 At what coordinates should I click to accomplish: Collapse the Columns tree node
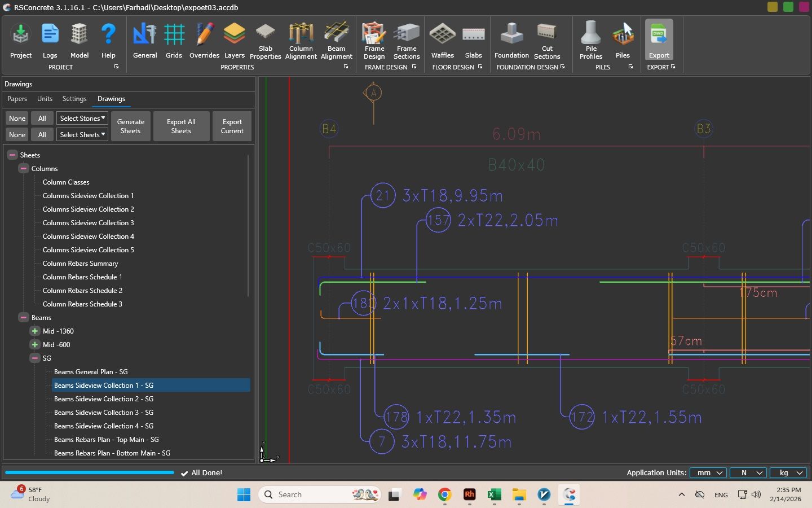pos(23,168)
